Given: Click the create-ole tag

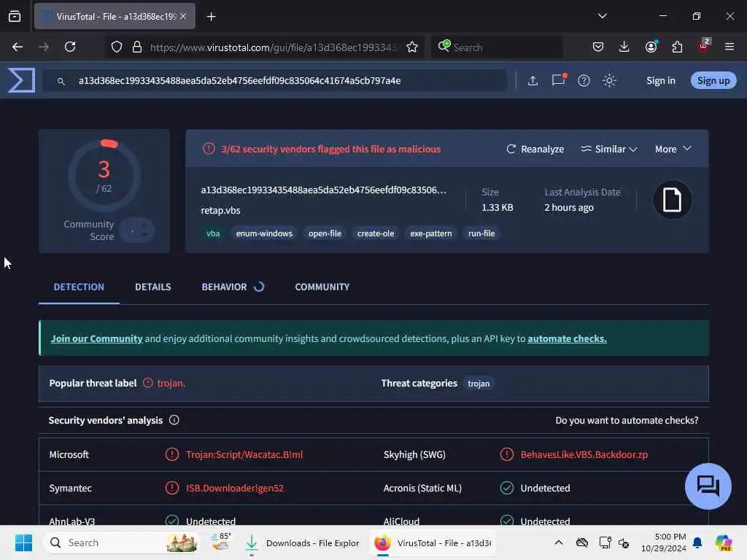Looking at the screenshot, I should (x=376, y=233).
